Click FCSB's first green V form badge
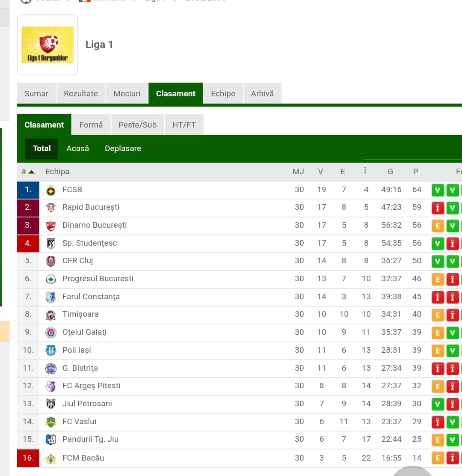 [x=438, y=190]
